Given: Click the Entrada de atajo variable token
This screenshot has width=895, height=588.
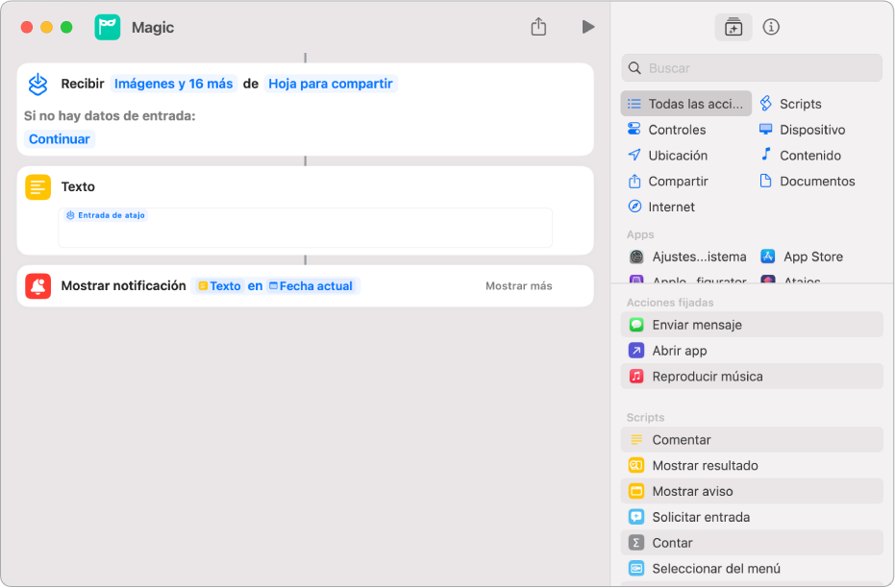Looking at the screenshot, I should point(106,215).
